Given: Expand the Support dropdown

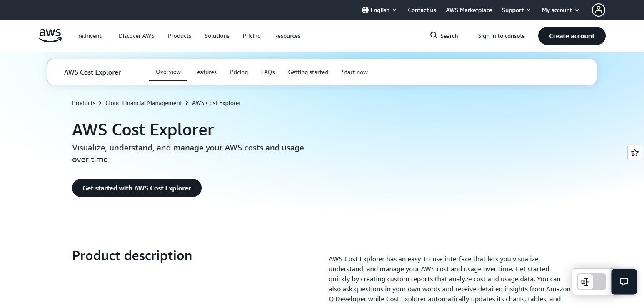Looking at the screenshot, I should click(516, 10).
